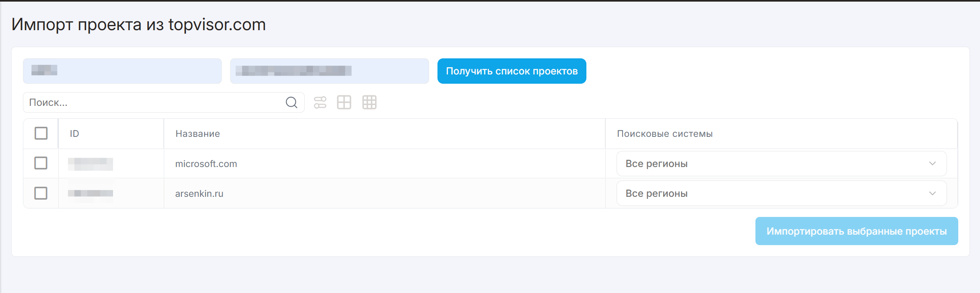Switch to the four-cell grid view icon
This screenshot has width=980, height=293.
(x=344, y=103)
